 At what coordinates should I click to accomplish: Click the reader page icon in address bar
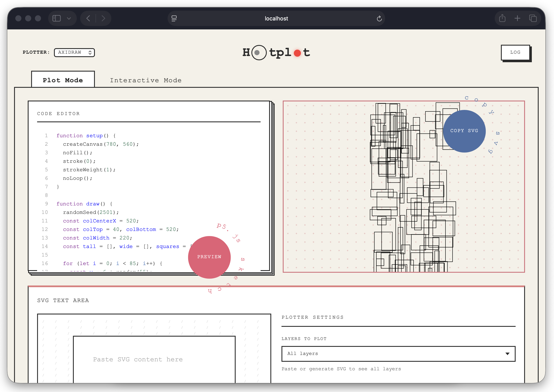(x=174, y=18)
